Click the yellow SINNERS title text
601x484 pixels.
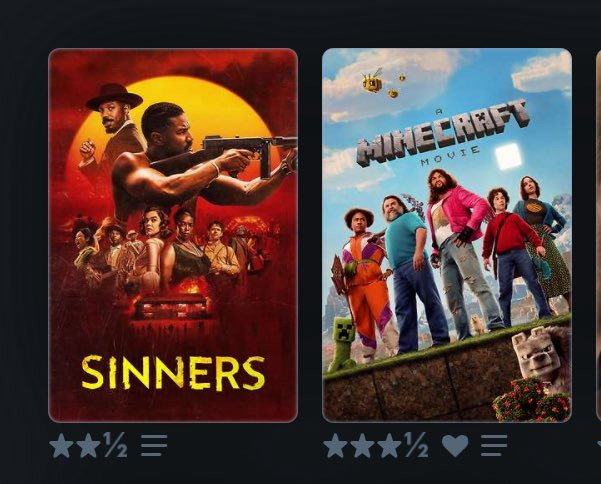173,373
